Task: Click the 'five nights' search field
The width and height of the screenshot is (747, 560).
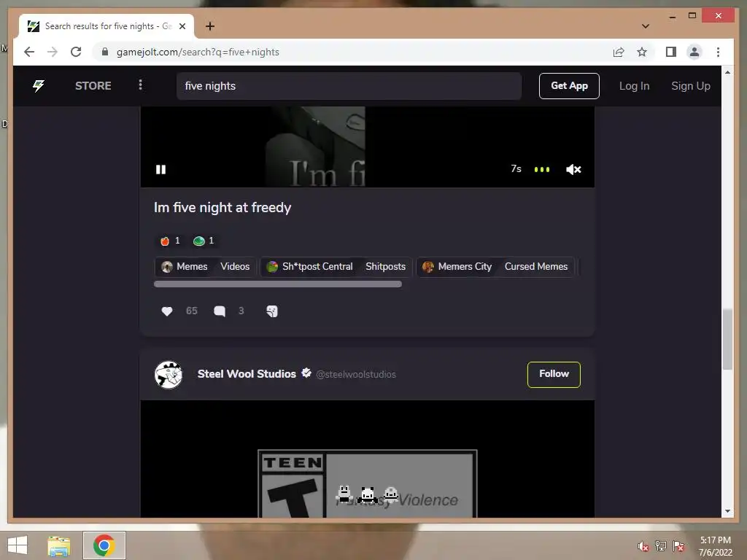Action: pyautogui.click(x=349, y=86)
